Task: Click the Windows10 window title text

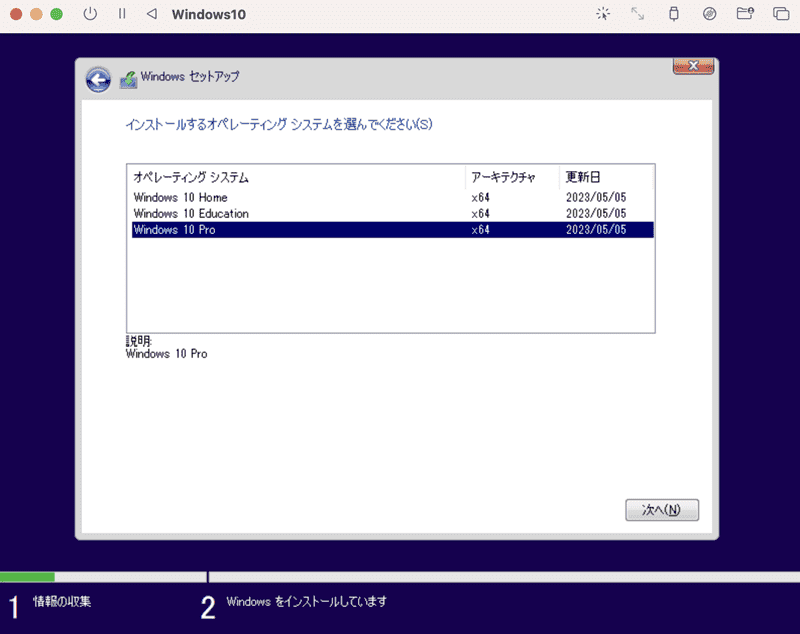Action: 209,14
